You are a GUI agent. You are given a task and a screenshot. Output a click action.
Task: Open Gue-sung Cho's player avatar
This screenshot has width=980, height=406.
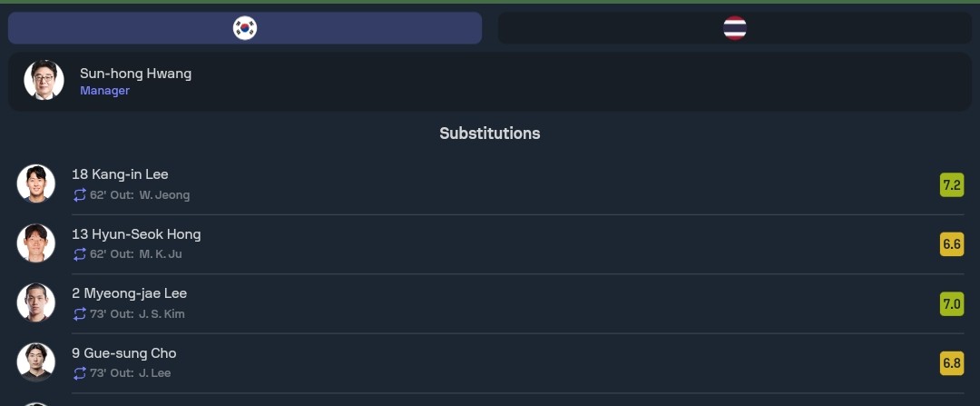(x=36, y=362)
